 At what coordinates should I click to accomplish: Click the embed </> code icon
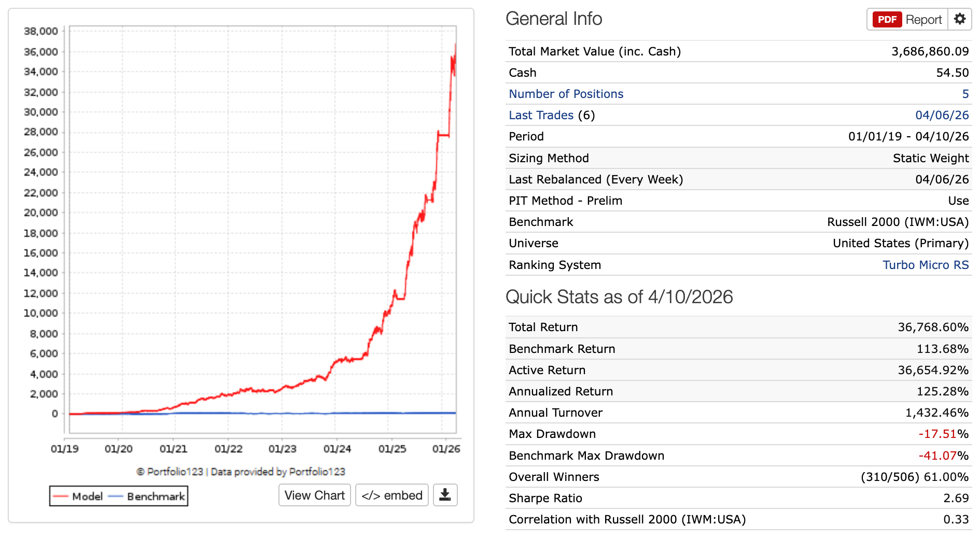pyautogui.click(x=372, y=495)
